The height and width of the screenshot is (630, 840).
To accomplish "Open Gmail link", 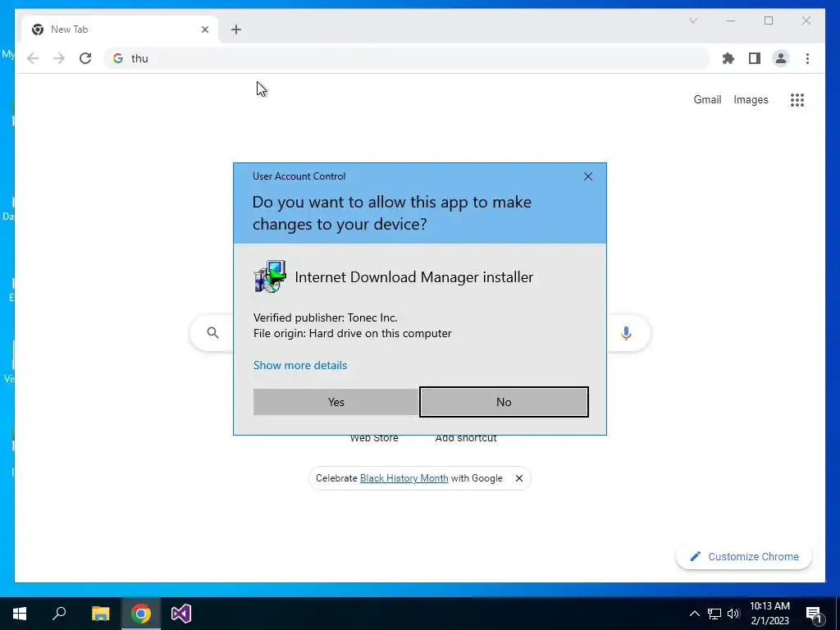I will (707, 99).
